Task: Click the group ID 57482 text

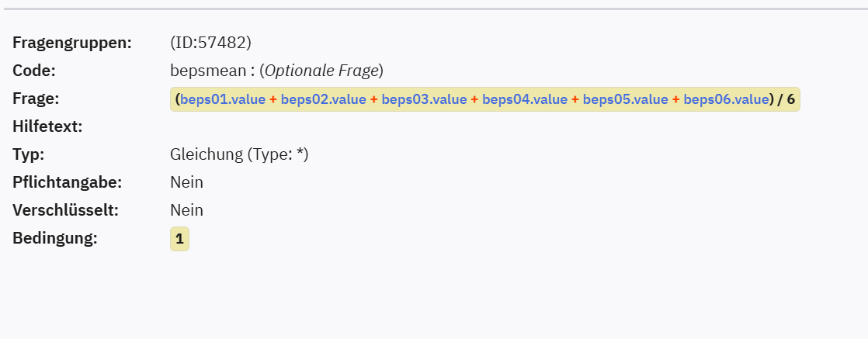Action: 210,43
